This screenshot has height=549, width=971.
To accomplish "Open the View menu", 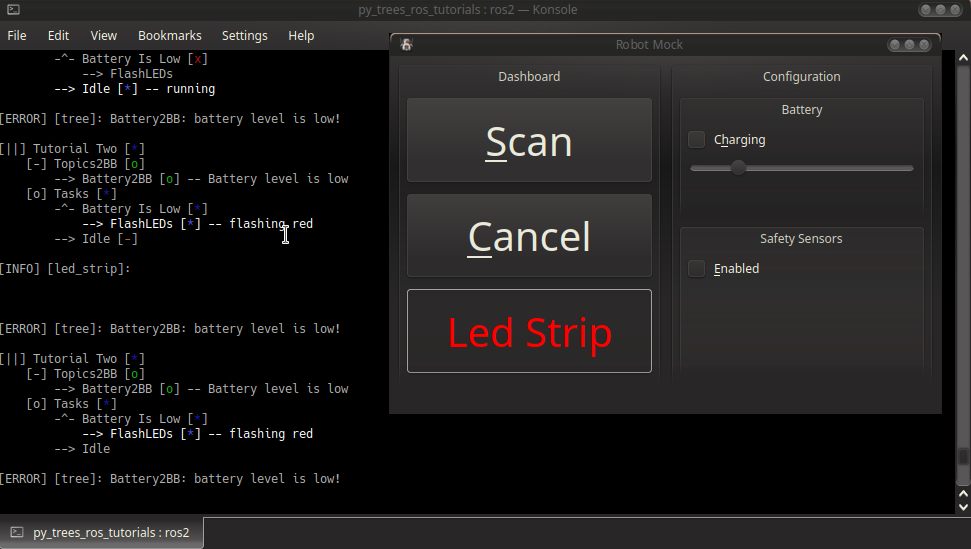I will (x=103, y=36).
